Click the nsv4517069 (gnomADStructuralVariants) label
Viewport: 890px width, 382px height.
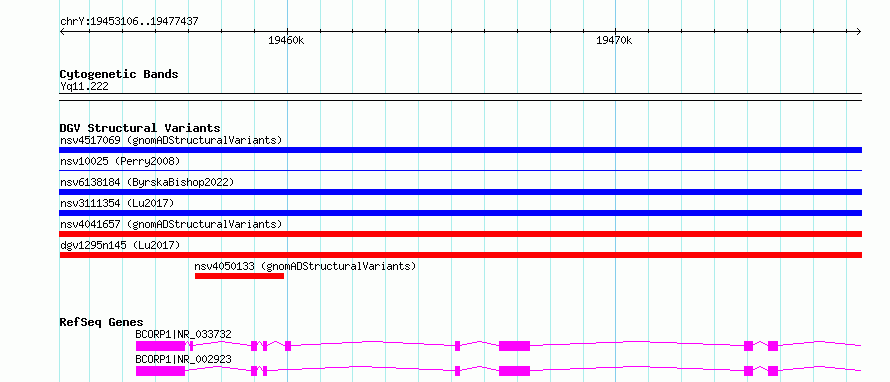(171, 140)
